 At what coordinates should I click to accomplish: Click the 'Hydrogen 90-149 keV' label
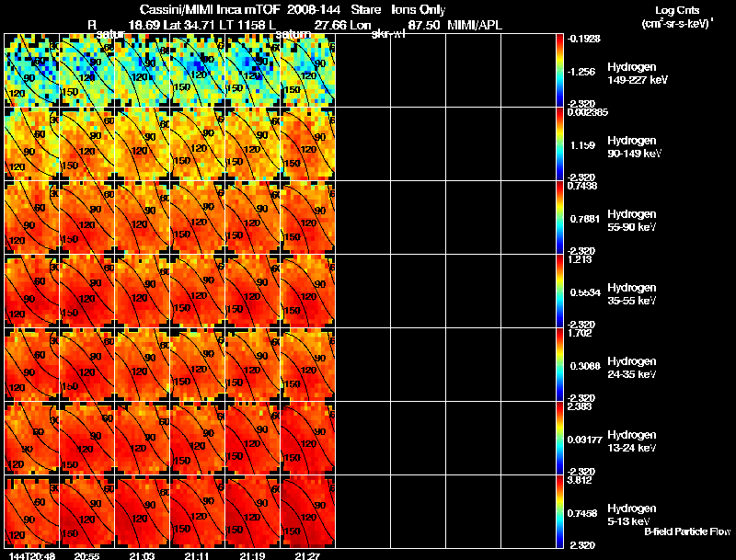tap(634, 147)
